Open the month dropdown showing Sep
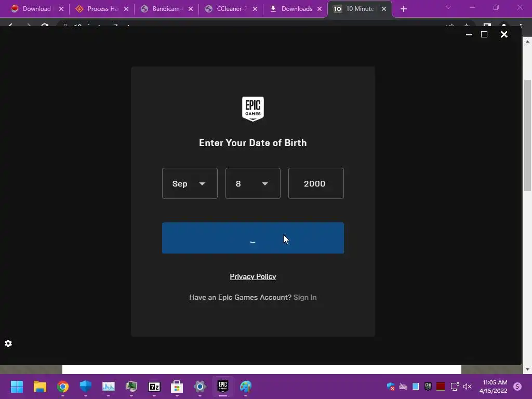 (x=190, y=183)
